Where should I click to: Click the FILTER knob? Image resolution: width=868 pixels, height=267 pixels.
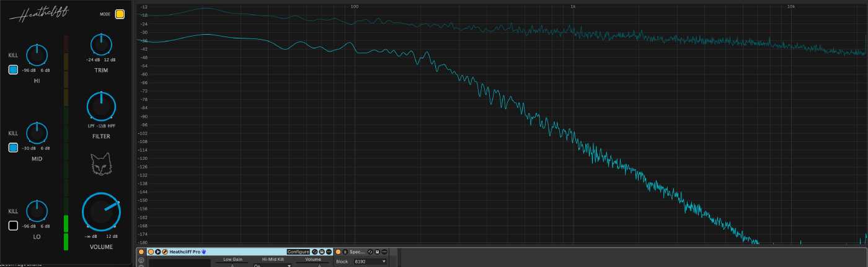click(100, 106)
